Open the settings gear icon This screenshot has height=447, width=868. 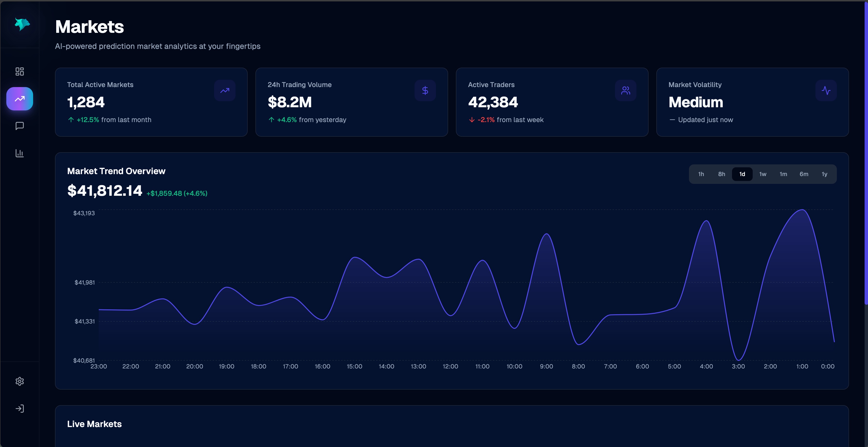[x=19, y=381]
